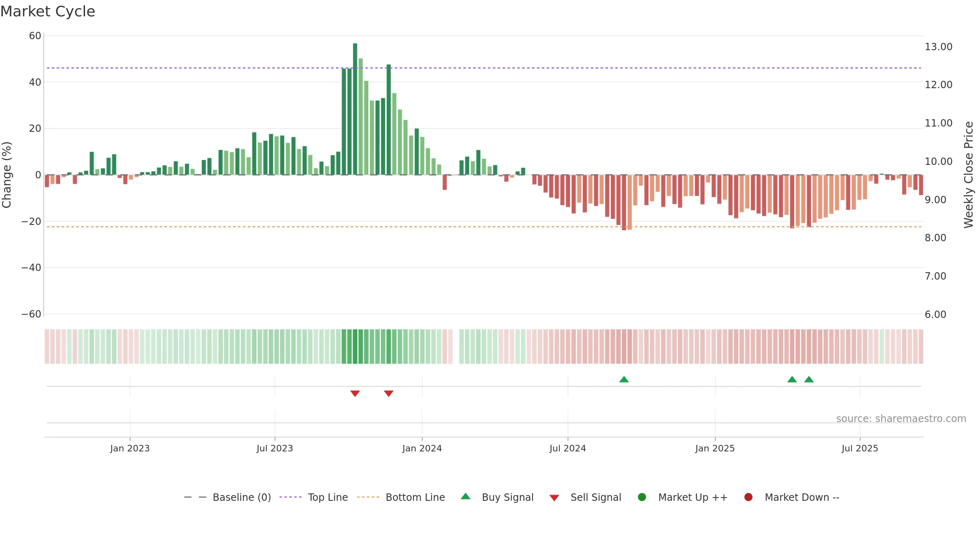Select the first of the two 2025 buy markers
980x551 pixels.
(x=792, y=379)
